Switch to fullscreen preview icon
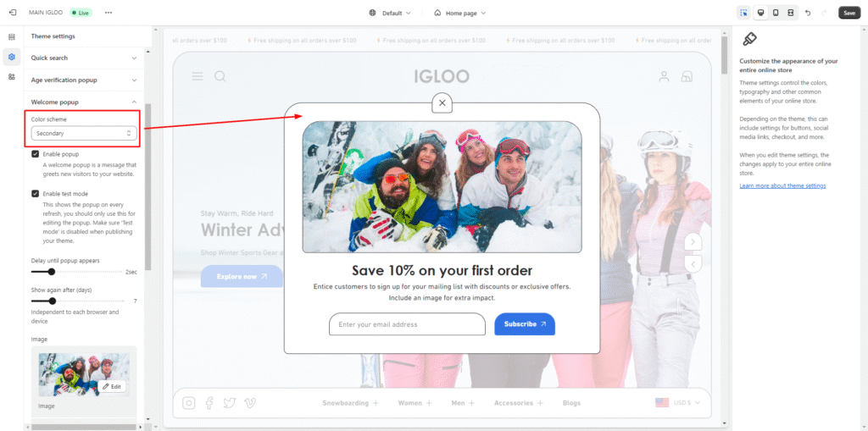Screen dimensions: 868x431 point(790,13)
